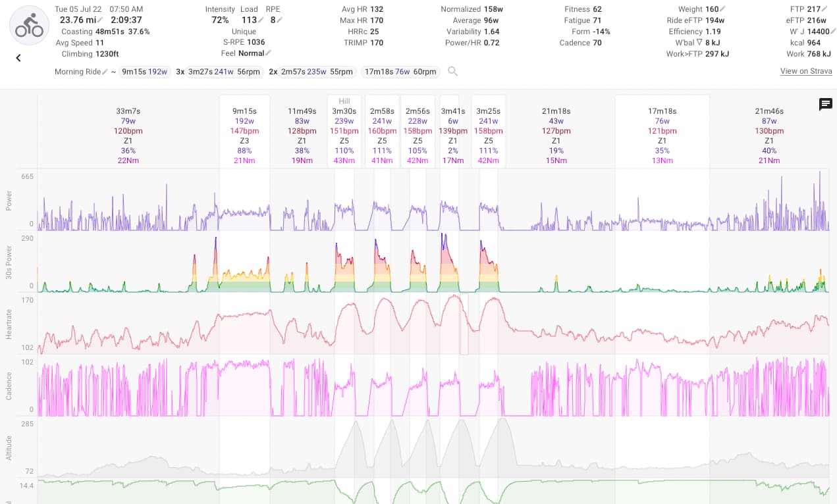Select the 3m27s 241w 56rpm interval chip
837x504 pixels.
tap(225, 72)
